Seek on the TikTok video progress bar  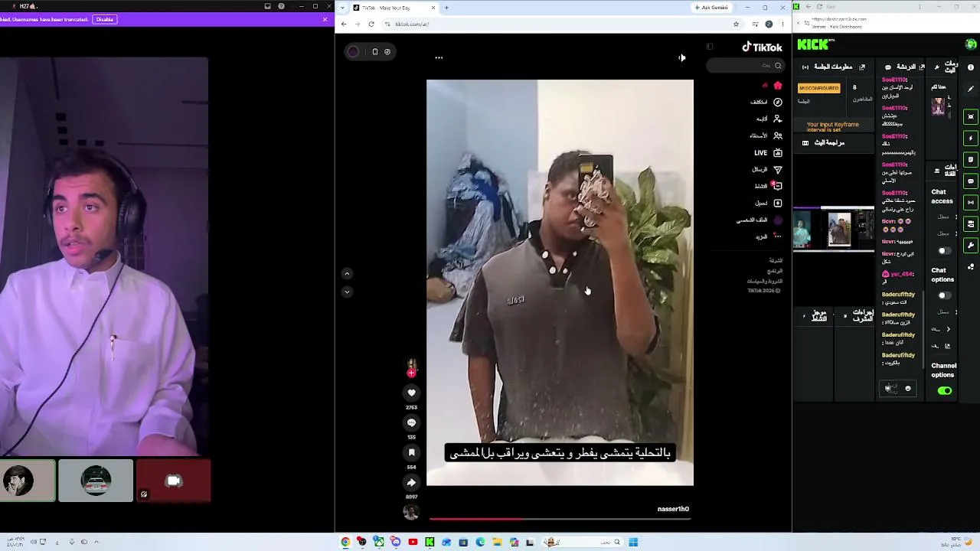click(x=560, y=519)
